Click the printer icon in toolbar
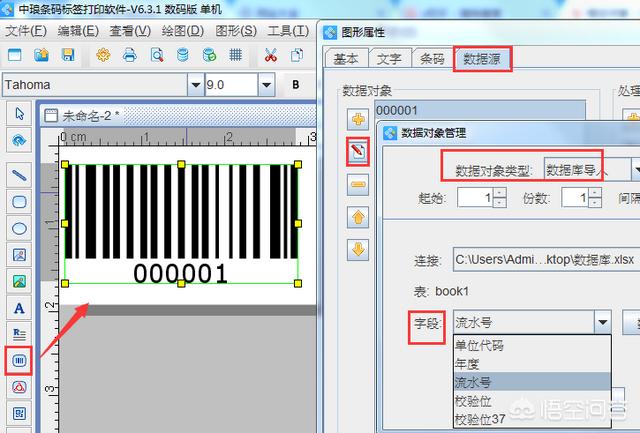Image resolution: width=640 pixels, height=433 pixels. coord(130,55)
